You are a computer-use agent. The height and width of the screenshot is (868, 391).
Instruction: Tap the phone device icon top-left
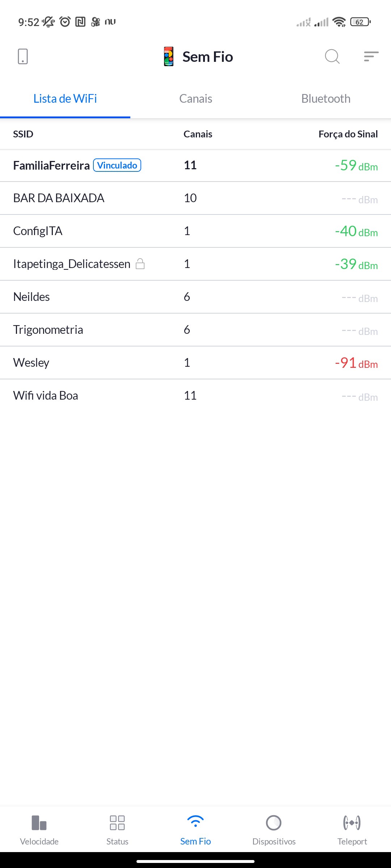tap(23, 56)
